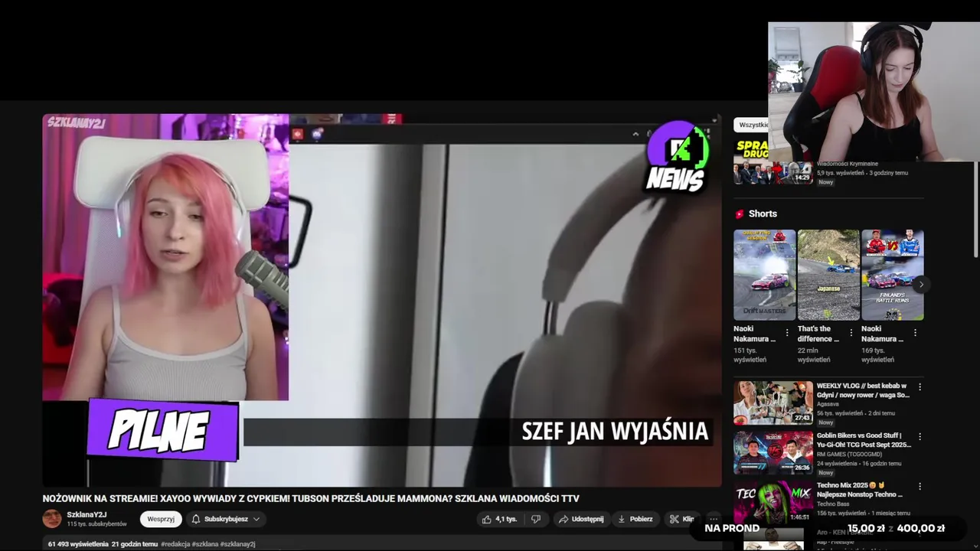
Task: Open options menu for Techno Mix video
Action: (920, 487)
